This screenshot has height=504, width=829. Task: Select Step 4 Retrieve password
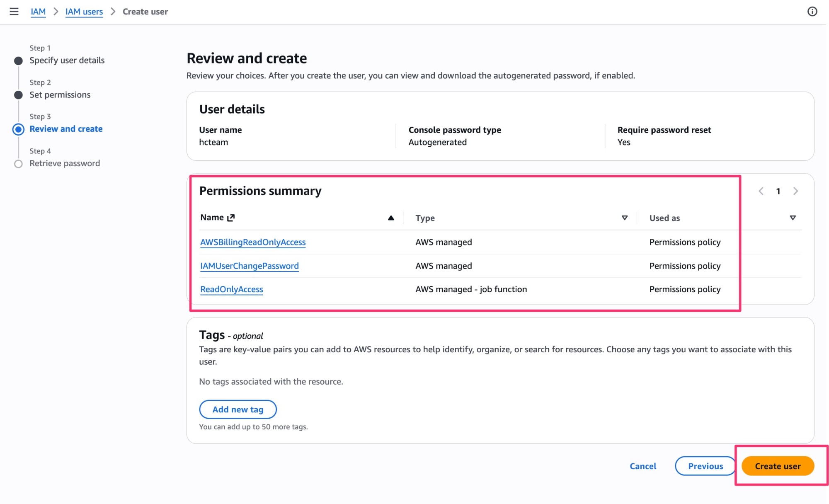click(x=65, y=163)
